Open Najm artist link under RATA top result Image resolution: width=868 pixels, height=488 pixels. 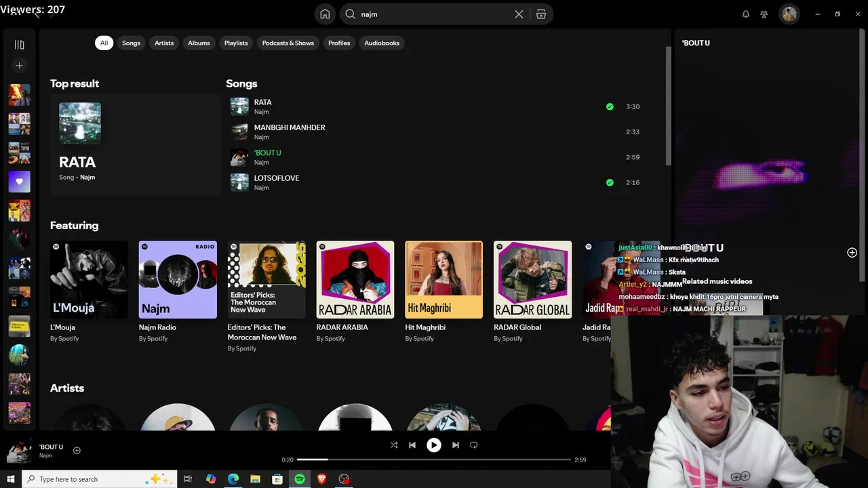[87, 178]
